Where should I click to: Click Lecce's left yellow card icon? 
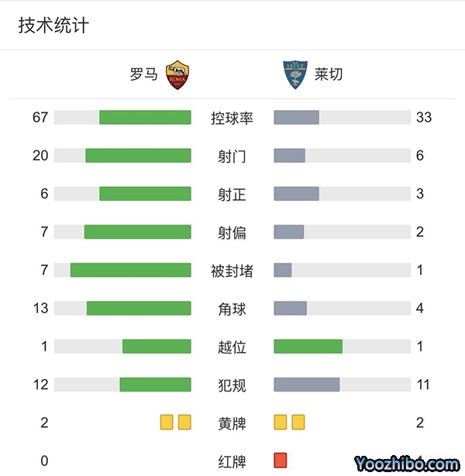[x=281, y=423]
